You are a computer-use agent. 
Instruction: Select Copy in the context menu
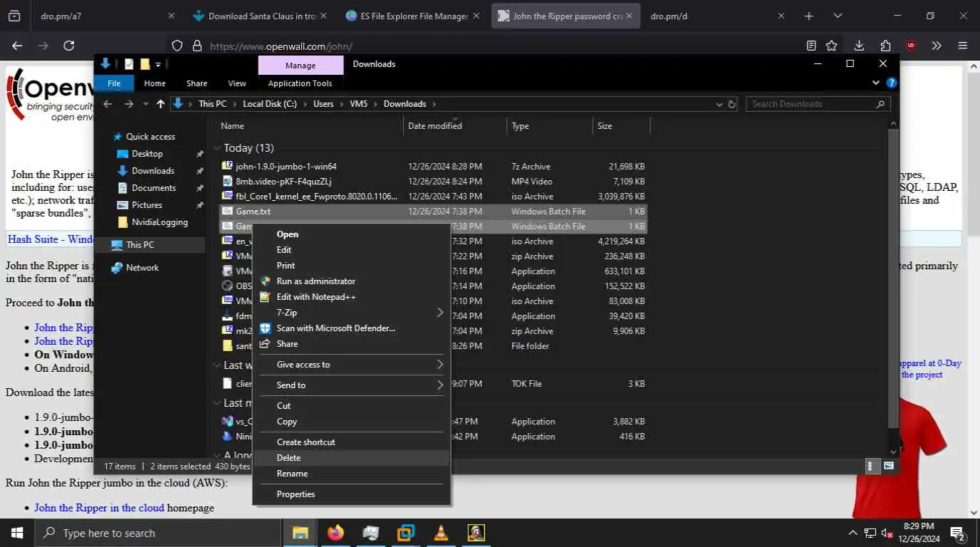[x=352, y=422]
